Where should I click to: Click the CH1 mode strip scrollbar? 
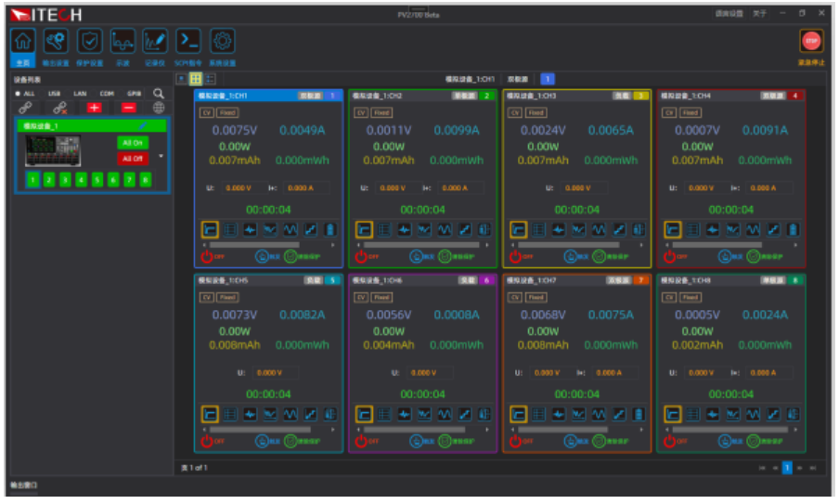click(x=254, y=245)
